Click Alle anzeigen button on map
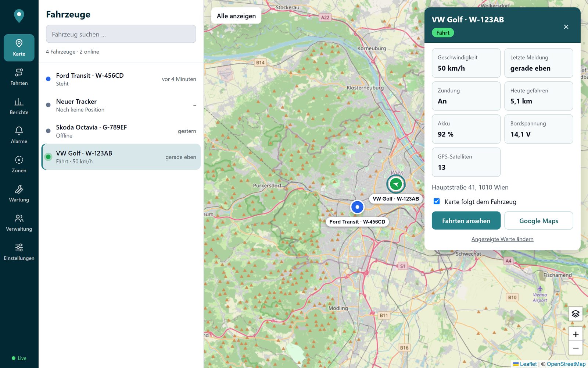 [236, 16]
